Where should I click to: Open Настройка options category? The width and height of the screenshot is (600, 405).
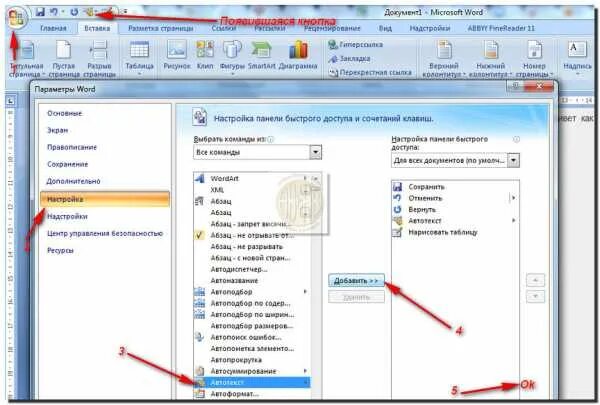pos(104,199)
